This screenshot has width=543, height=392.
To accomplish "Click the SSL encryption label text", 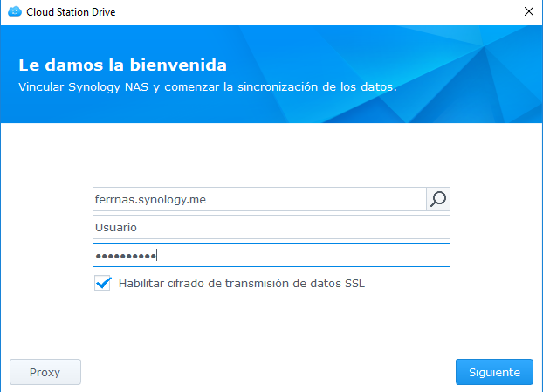I will tap(241, 283).
